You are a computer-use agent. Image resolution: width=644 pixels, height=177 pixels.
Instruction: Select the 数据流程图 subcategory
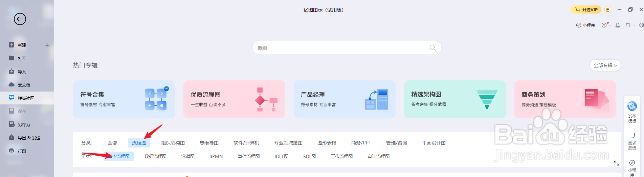[x=155, y=156]
